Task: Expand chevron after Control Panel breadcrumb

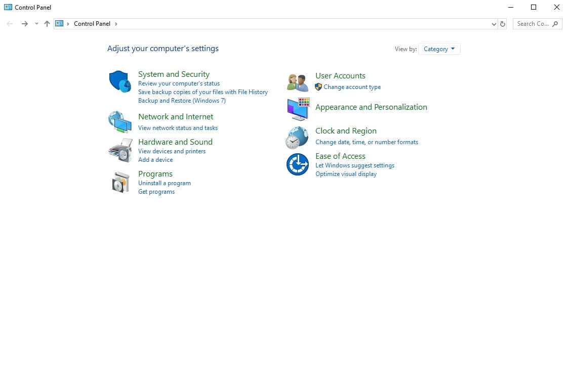Action: pos(116,24)
